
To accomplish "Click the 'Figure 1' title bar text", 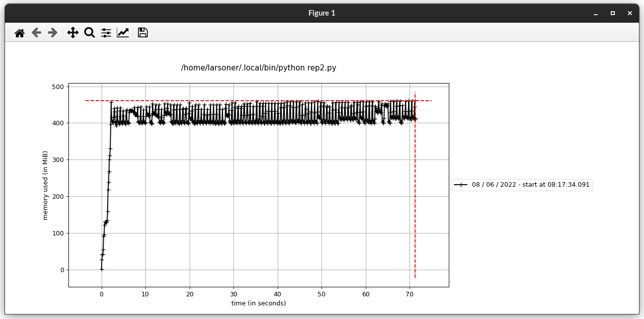I will coord(321,13).
